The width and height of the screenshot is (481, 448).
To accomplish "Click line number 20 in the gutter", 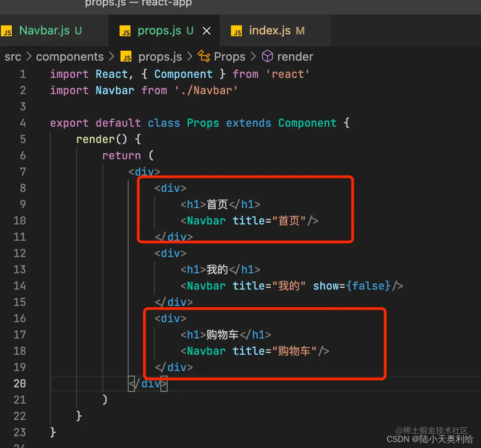I will 19,383.
